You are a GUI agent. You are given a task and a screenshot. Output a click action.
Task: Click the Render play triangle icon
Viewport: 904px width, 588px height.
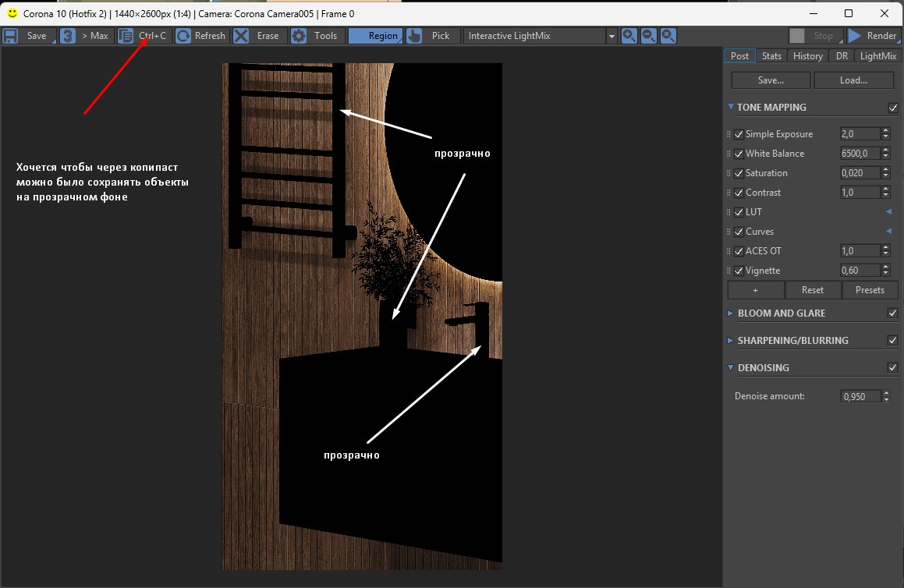[x=854, y=36]
